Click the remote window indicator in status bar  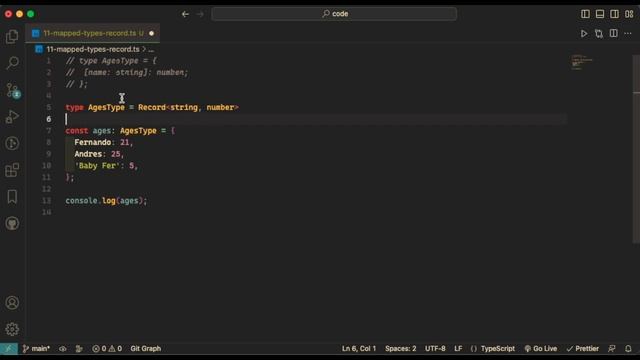pyautogui.click(x=9, y=349)
